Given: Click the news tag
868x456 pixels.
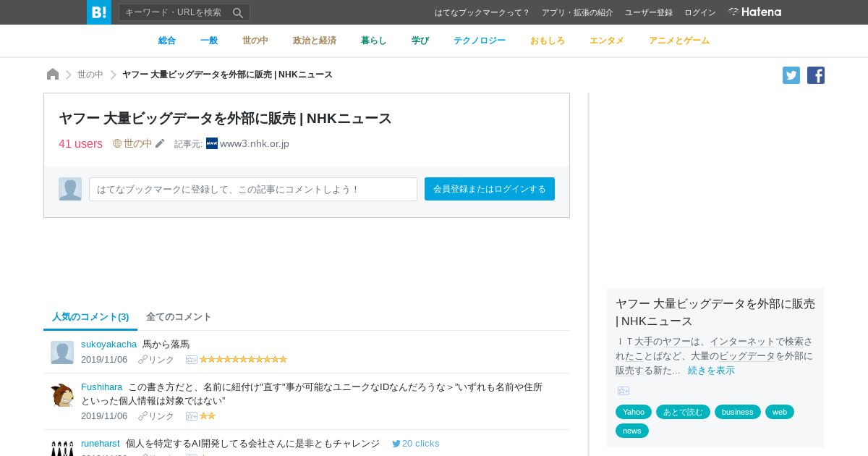Looking at the screenshot, I should (x=632, y=431).
